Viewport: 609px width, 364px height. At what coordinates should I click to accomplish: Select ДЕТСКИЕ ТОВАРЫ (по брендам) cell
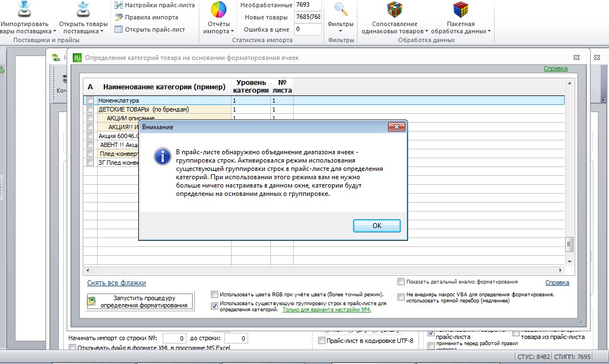coord(164,109)
